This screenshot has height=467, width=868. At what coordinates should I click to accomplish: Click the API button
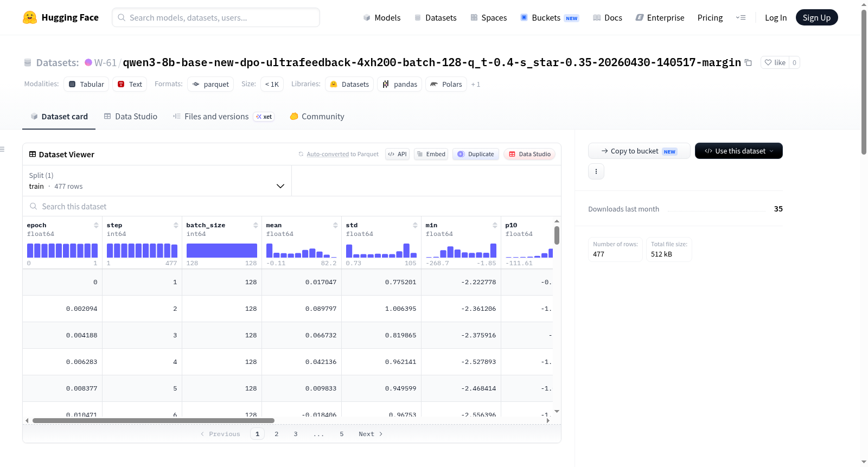[397, 154]
